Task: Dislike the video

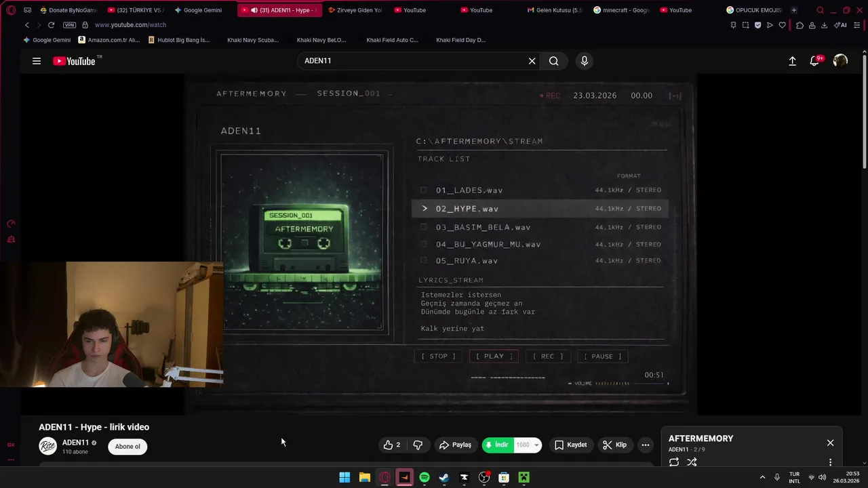Action: (x=418, y=445)
